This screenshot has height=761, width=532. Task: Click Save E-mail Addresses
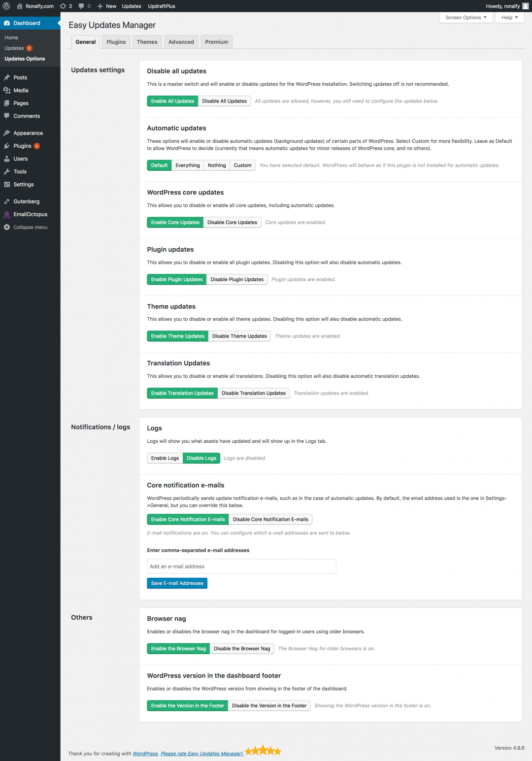[177, 583]
